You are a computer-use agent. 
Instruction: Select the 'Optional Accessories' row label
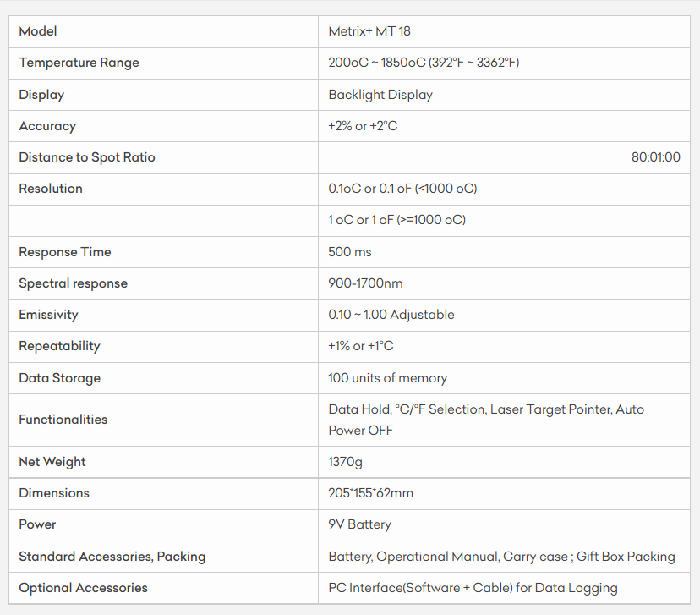[x=83, y=588]
